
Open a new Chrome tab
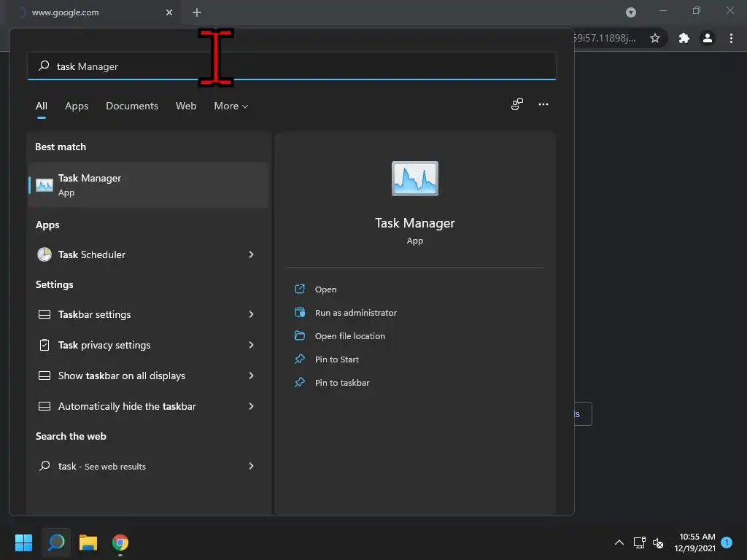coord(197,12)
